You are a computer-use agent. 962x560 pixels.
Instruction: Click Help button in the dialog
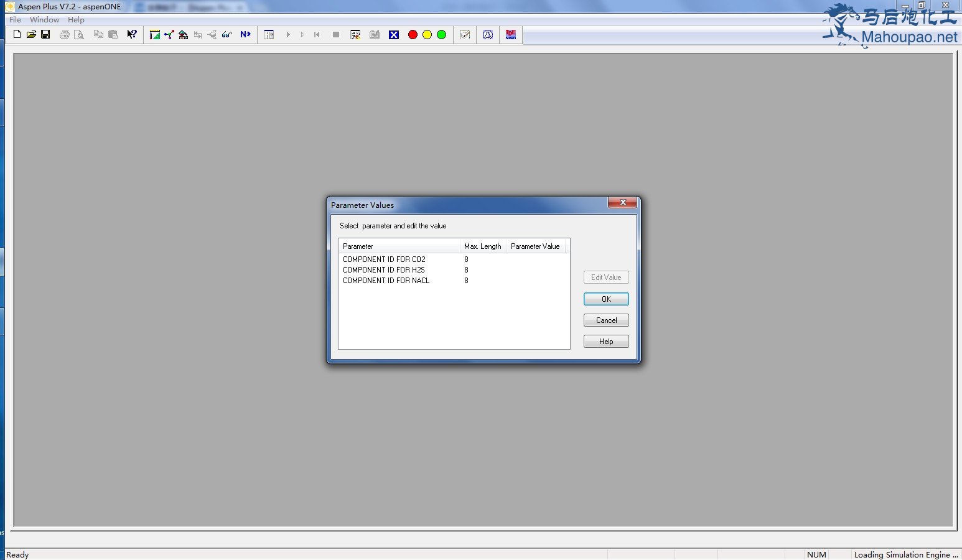(606, 342)
